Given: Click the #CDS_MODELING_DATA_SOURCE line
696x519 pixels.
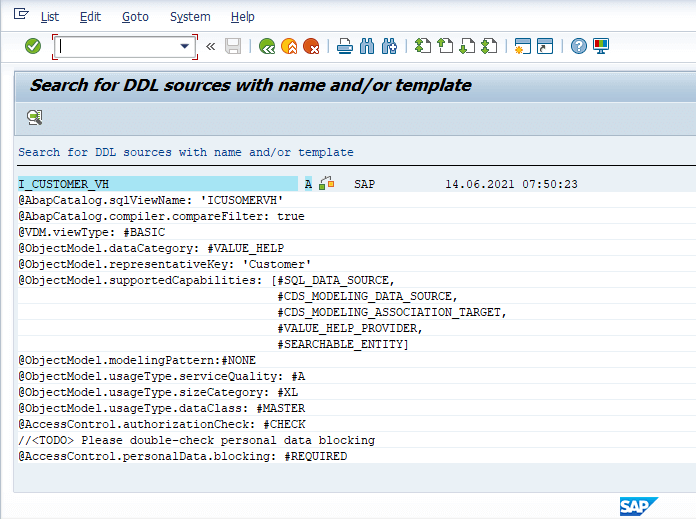Looking at the screenshot, I should coord(368,296).
